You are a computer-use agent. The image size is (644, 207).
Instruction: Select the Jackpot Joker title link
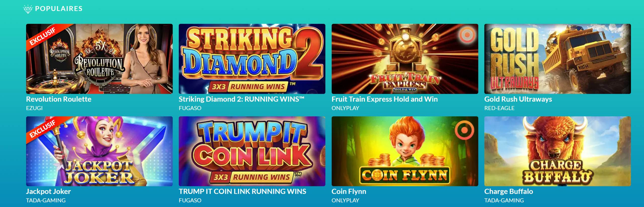pyautogui.click(x=49, y=192)
